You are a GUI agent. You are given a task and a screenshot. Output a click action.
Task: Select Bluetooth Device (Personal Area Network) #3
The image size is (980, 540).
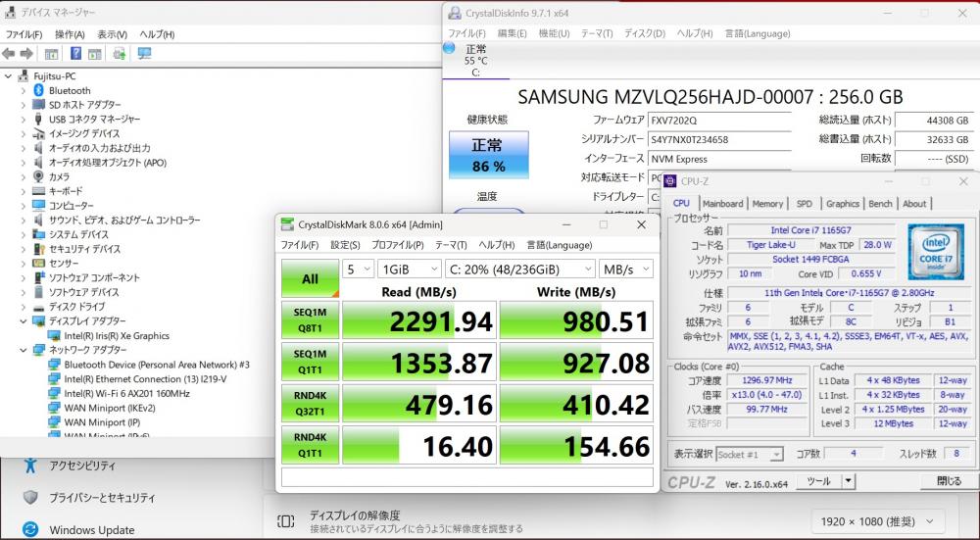tap(156, 365)
